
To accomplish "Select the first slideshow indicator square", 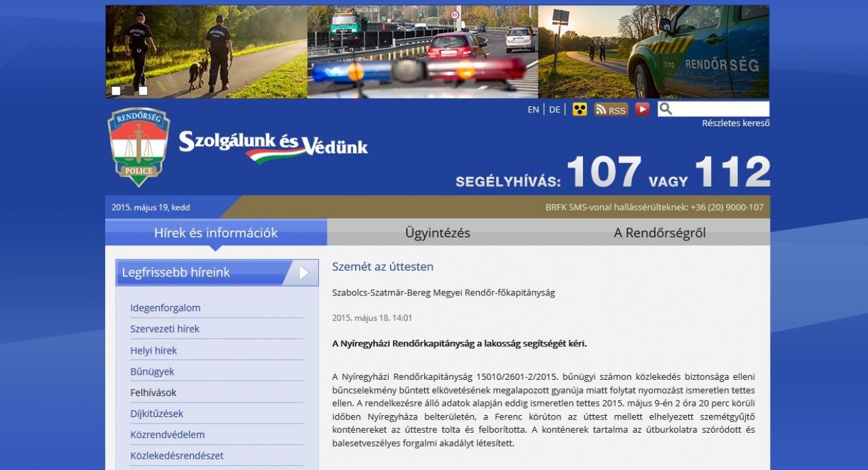I will pyautogui.click(x=116, y=90).
